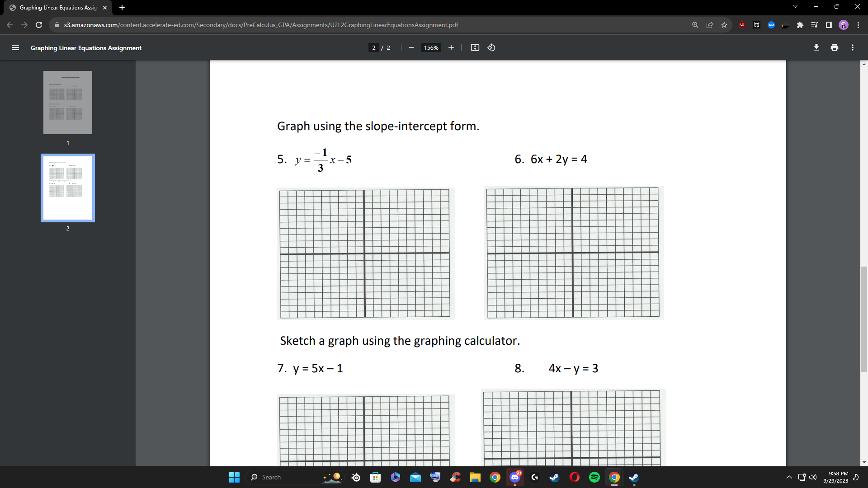
Task: Open the volume control in system tray
Action: [813, 477]
